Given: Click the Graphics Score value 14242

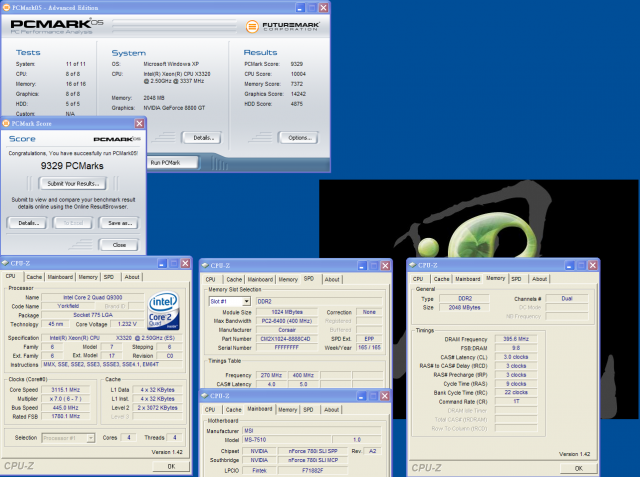Looking at the screenshot, I should 298,94.
